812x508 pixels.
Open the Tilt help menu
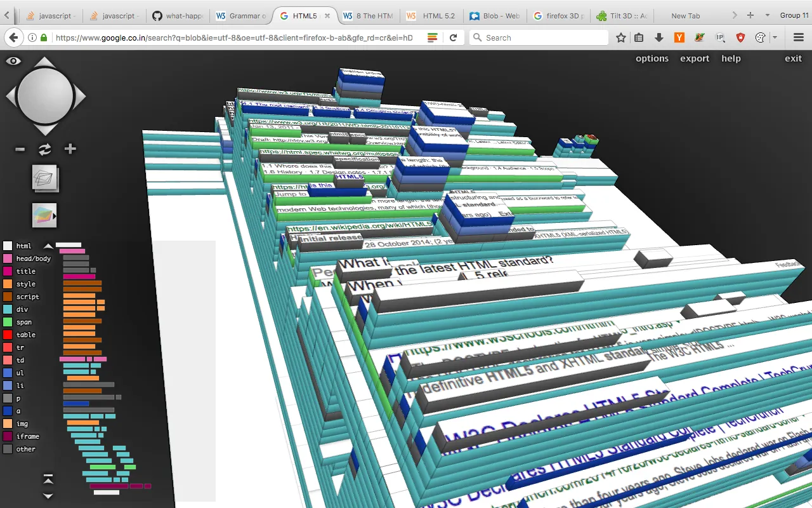[x=731, y=58]
